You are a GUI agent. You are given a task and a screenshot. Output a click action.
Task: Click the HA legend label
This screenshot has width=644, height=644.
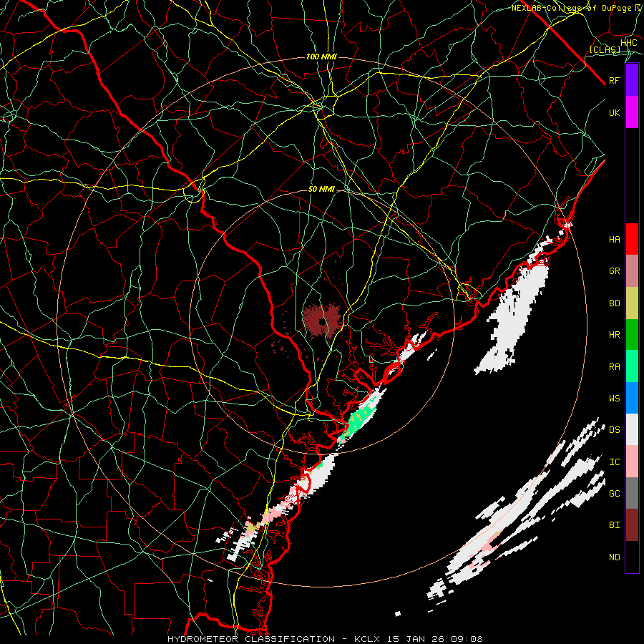coord(615,239)
